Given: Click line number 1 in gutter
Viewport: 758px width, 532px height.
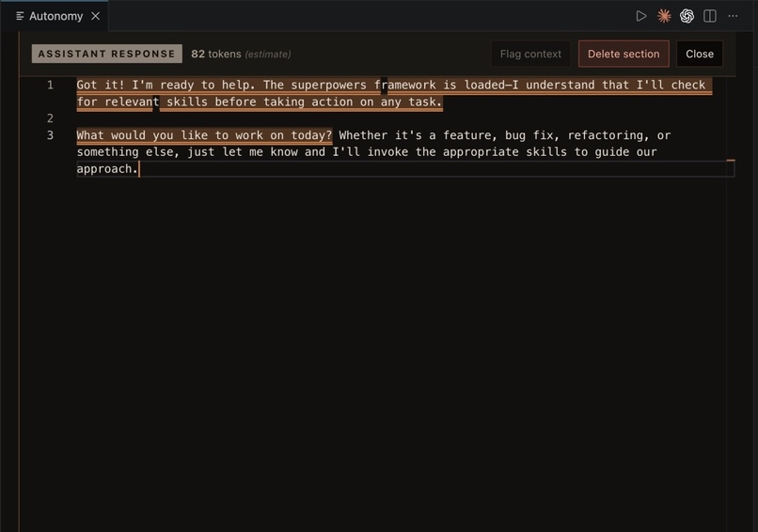Looking at the screenshot, I should click(x=50, y=85).
